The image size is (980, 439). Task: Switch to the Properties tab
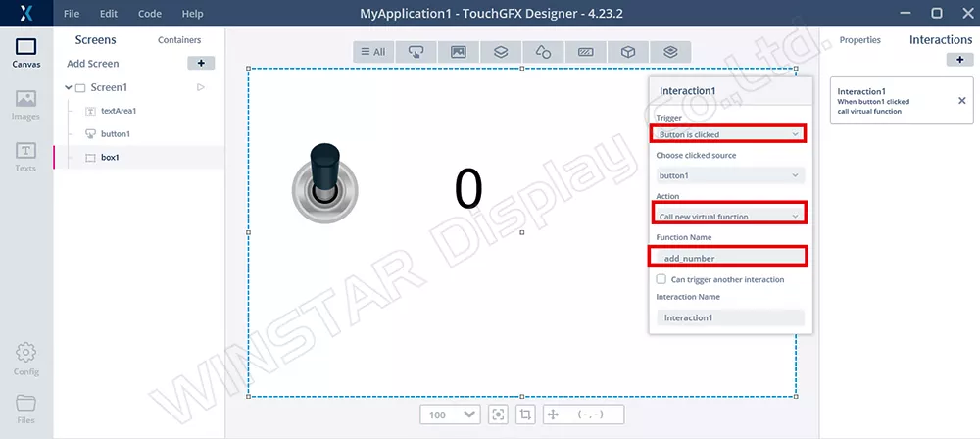859,40
